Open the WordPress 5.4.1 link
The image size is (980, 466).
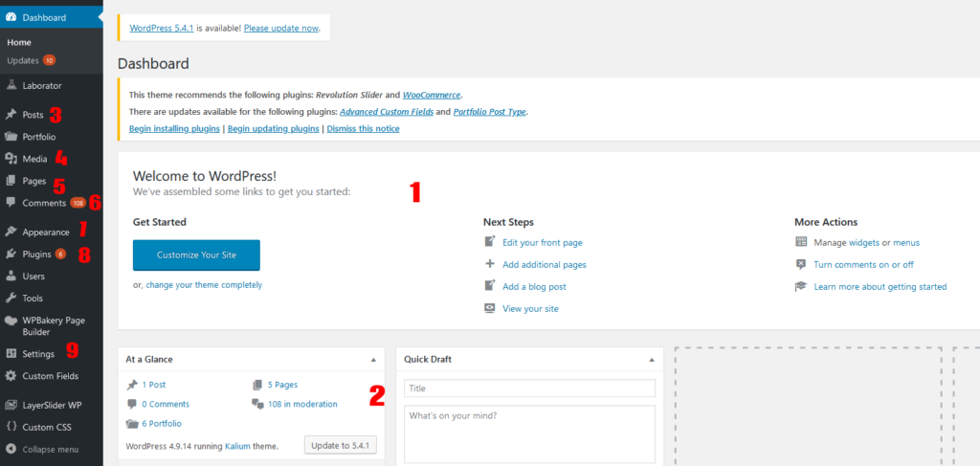[162, 28]
